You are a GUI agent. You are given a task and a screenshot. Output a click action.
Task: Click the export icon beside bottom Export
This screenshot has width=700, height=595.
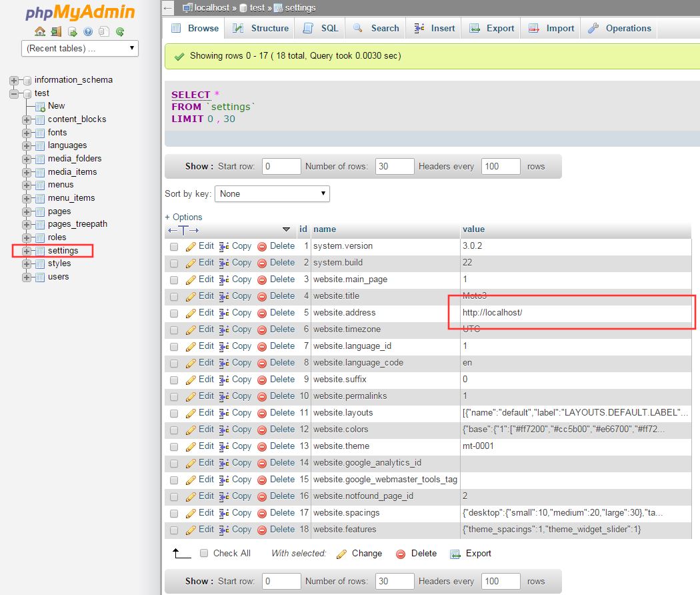(x=455, y=554)
